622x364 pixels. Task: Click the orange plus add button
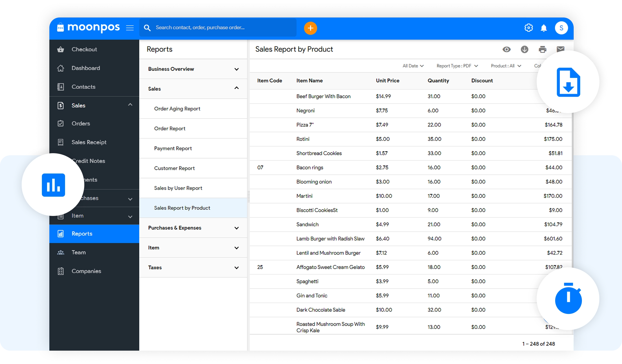(310, 28)
